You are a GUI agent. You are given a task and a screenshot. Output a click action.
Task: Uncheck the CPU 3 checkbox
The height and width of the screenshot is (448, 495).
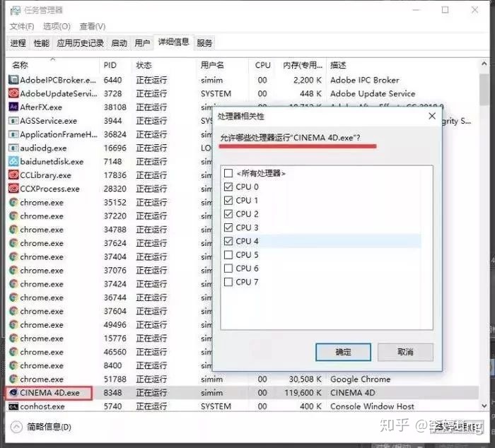(x=228, y=228)
